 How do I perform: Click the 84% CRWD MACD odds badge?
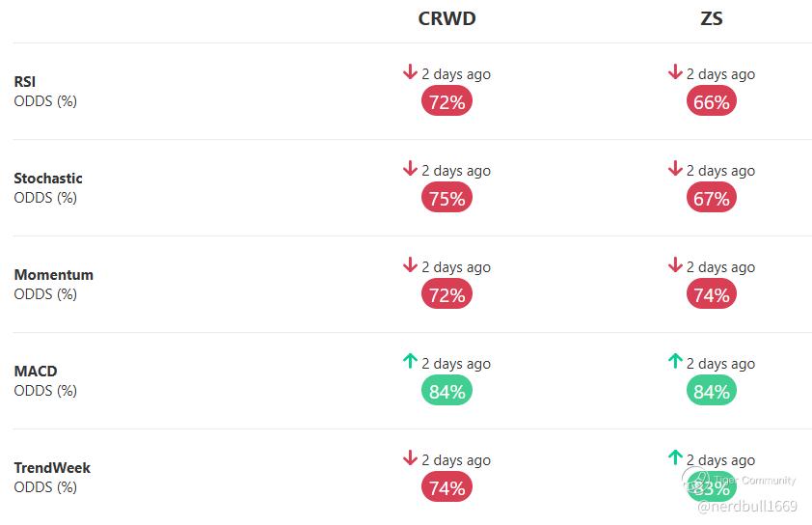(447, 391)
